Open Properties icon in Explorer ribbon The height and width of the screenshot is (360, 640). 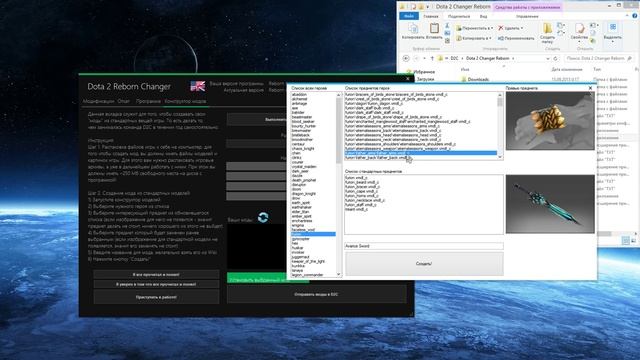pyautogui.click(x=579, y=28)
